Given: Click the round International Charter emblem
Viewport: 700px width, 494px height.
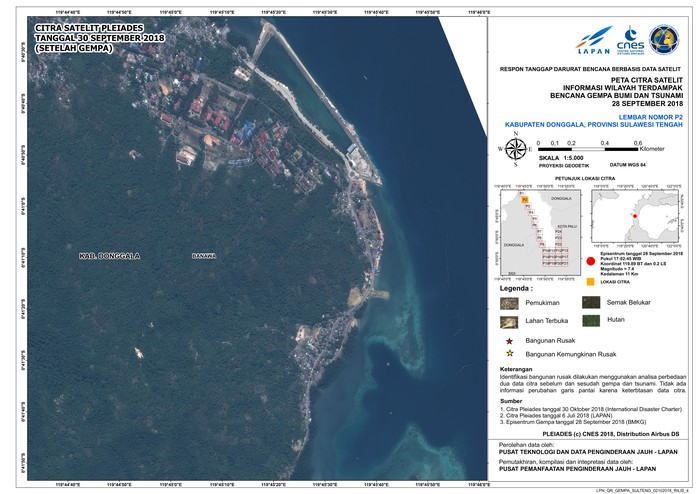Looking at the screenshot, I should click(664, 40).
